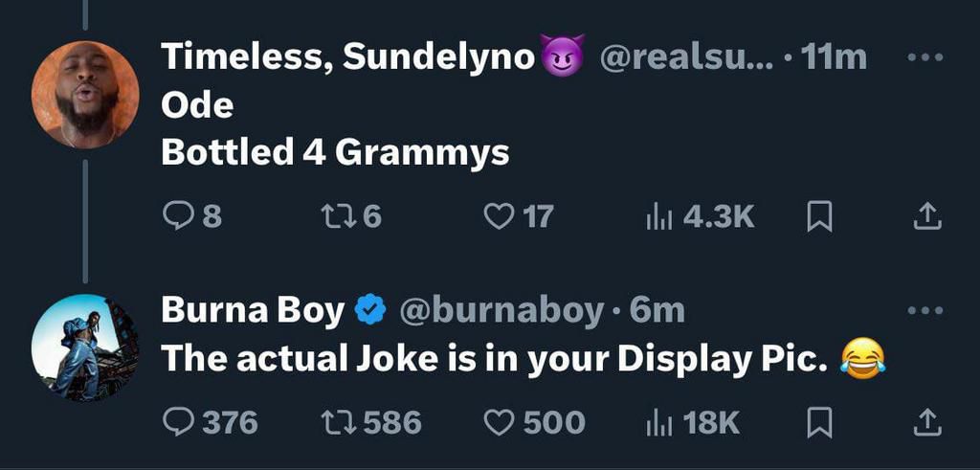Click the Burna Boy display name
This screenshot has width=980, height=470.
(253, 310)
